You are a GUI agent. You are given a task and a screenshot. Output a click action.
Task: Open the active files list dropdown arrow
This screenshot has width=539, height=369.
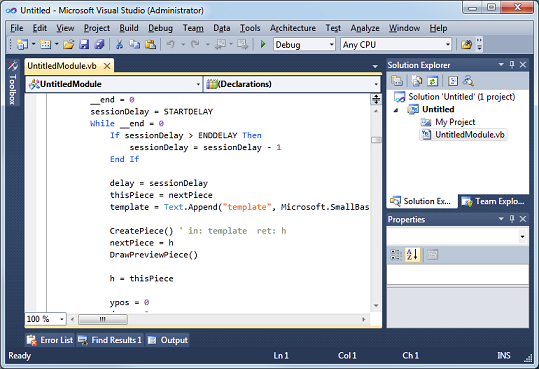pyautogui.click(x=375, y=66)
